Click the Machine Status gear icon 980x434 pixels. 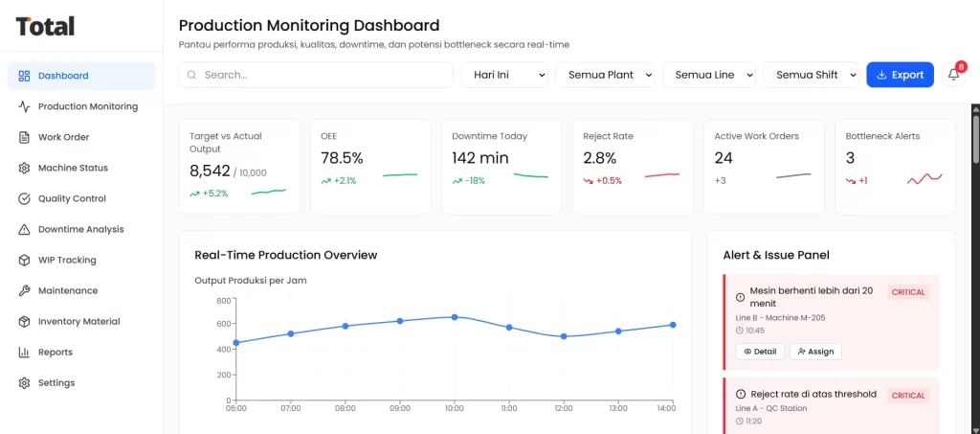pos(25,168)
